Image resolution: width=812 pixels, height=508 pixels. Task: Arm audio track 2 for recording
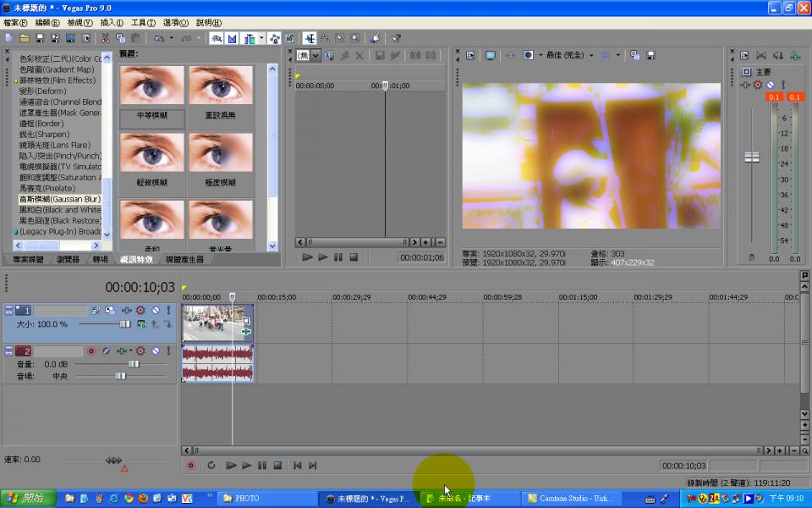(x=91, y=351)
